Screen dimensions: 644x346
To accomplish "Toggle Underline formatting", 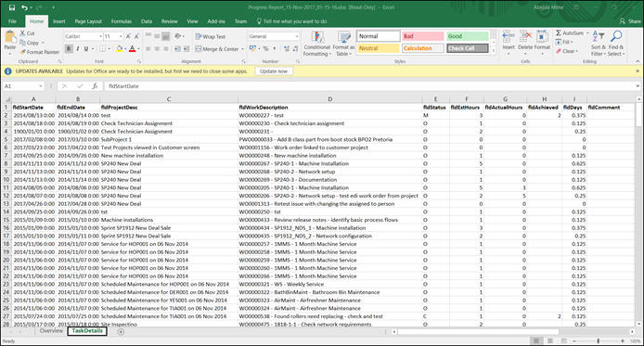I will 86,49.
